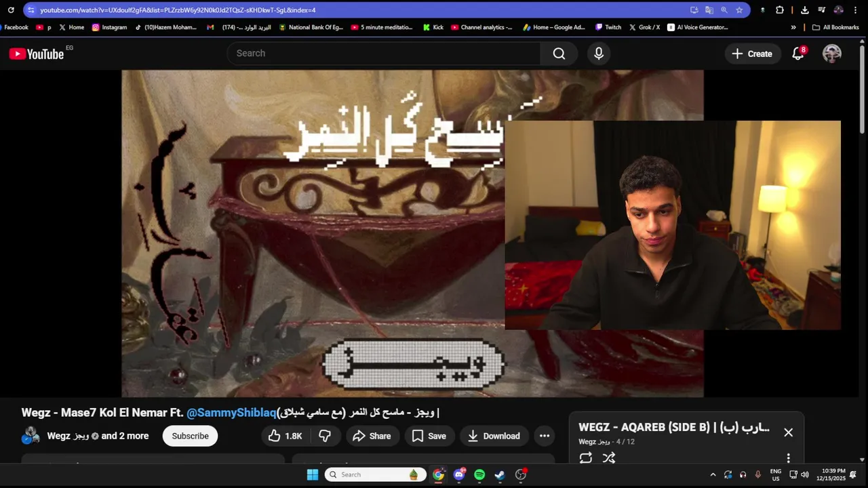Open the microphone tray icon
868x488 pixels.
pyautogui.click(x=758, y=474)
